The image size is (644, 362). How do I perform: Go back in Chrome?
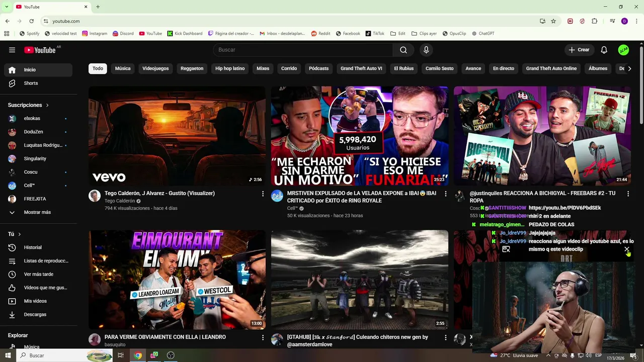[7, 21]
